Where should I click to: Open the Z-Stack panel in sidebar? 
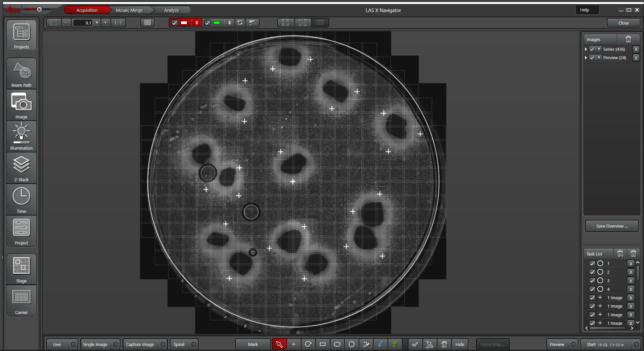pos(22,168)
